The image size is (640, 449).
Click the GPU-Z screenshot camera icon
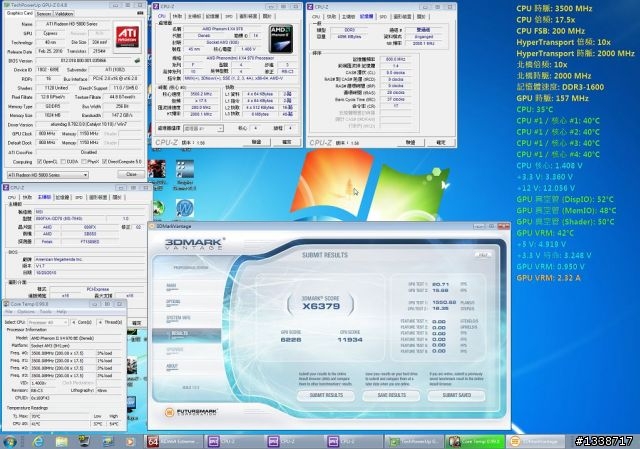[x=140, y=13]
